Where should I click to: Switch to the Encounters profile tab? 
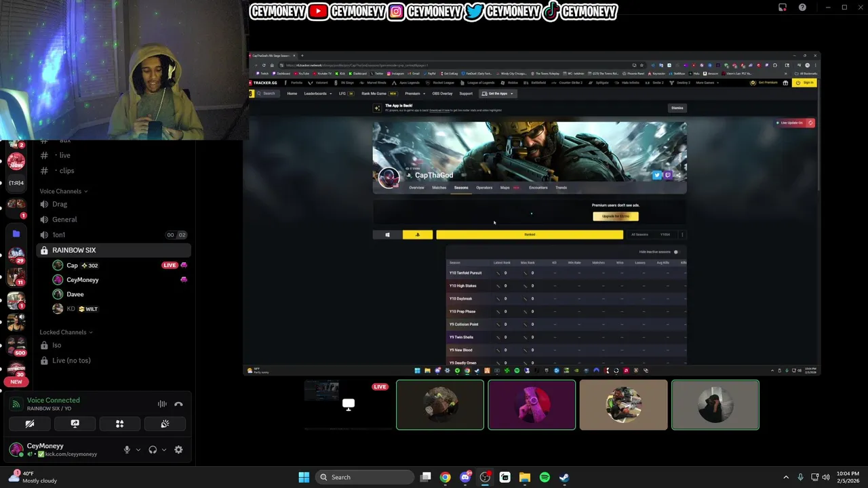point(538,188)
